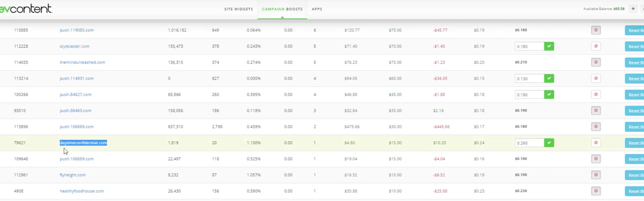
Task: Confirm bid with green check for stylecaster.com
Action: point(549,46)
